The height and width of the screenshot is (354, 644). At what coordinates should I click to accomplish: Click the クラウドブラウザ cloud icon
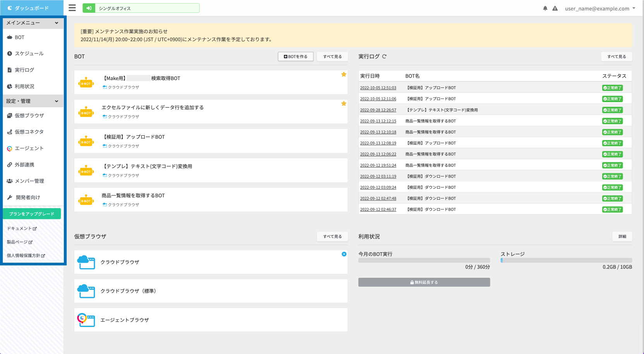(x=86, y=262)
